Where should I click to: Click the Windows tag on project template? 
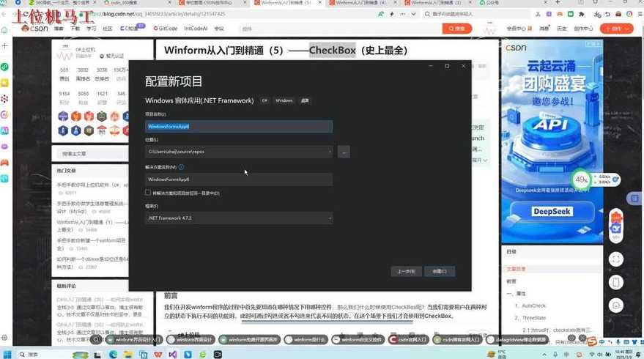tap(284, 100)
